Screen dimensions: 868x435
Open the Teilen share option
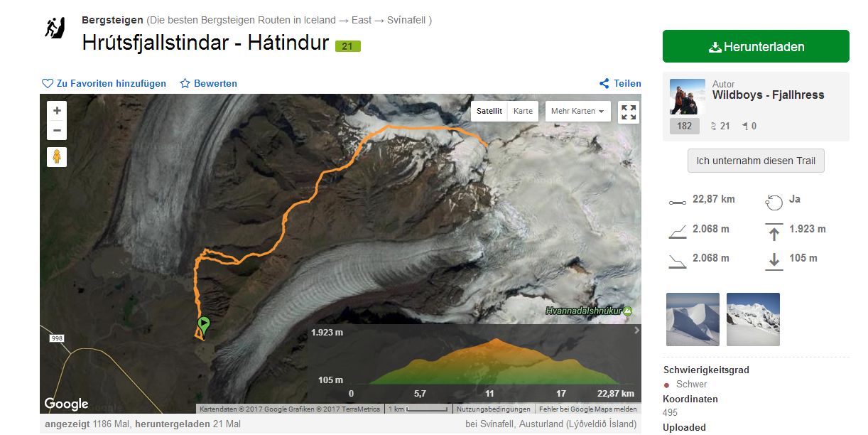click(x=620, y=83)
